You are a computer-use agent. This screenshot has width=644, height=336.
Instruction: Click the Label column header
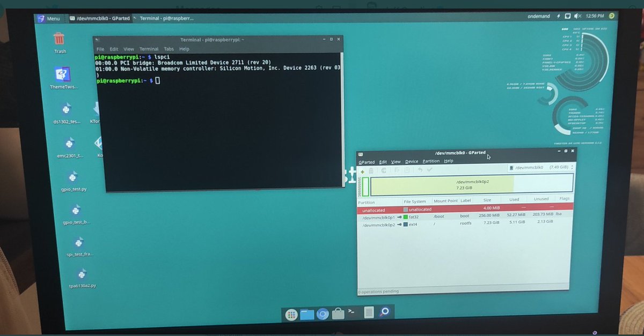point(465,200)
